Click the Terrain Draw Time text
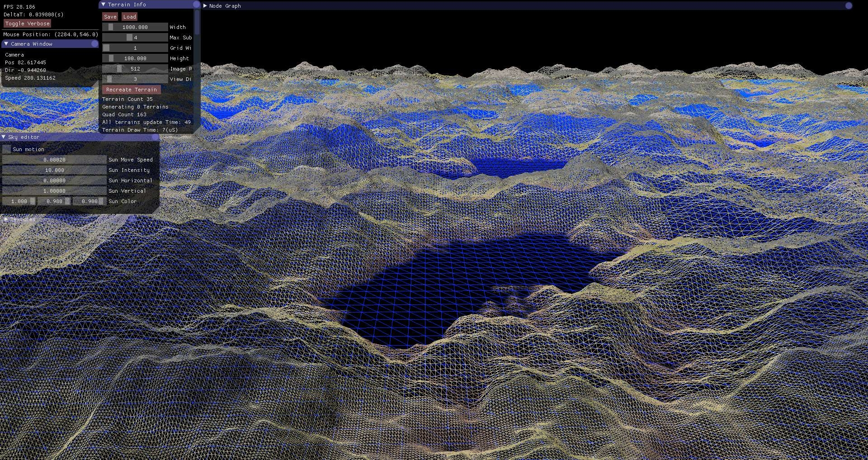Image resolution: width=868 pixels, height=460 pixels. point(140,130)
